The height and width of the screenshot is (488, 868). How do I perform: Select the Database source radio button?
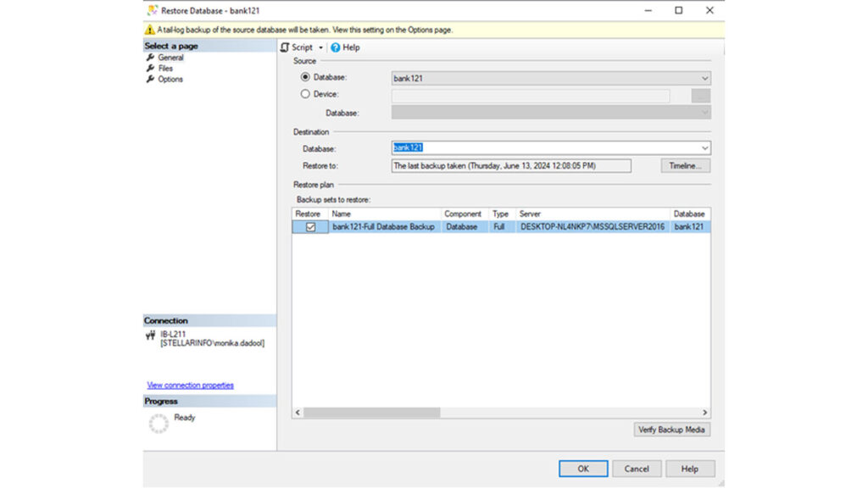click(x=305, y=77)
